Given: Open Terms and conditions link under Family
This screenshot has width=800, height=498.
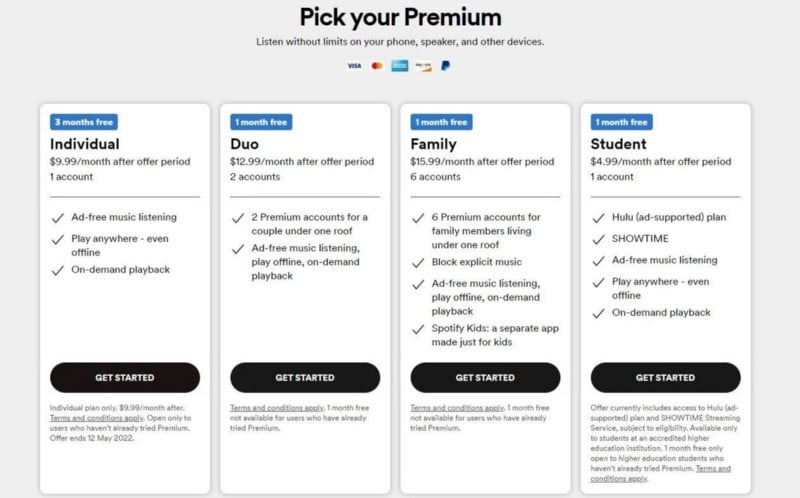Looking at the screenshot, I should (457, 408).
